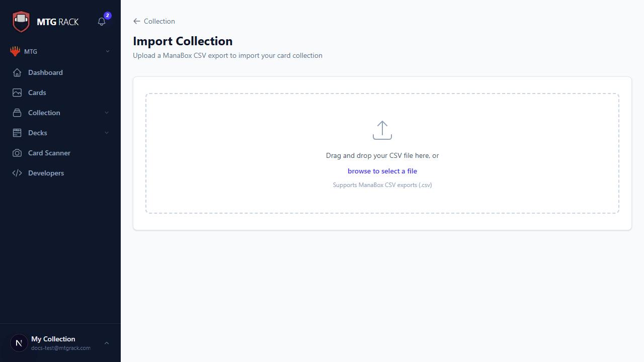Image resolution: width=644 pixels, height=362 pixels.
Task: Select Dashboard in the sidebar menu
Action: coord(45,72)
